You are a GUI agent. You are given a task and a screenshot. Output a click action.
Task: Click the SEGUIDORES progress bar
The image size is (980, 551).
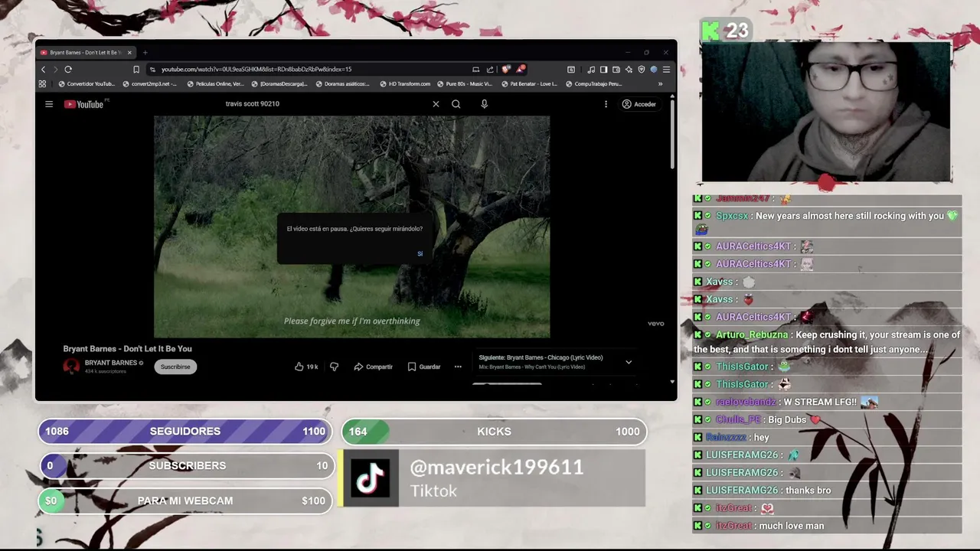(x=185, y=431)
